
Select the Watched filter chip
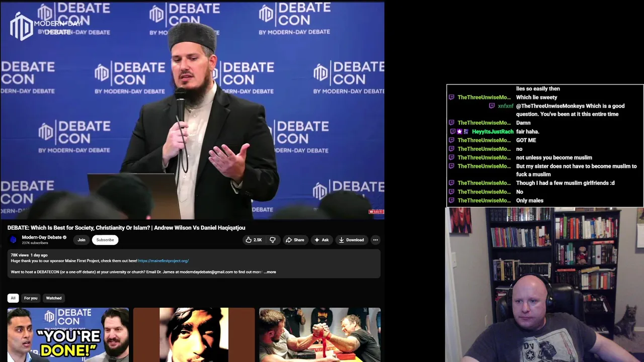point(54,298)
